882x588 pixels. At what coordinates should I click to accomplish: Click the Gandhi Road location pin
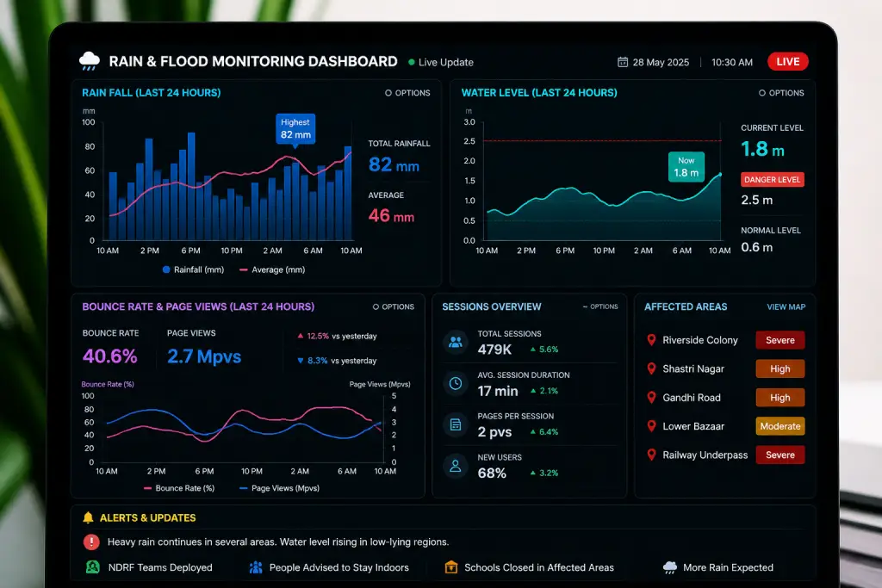(651, 398)
